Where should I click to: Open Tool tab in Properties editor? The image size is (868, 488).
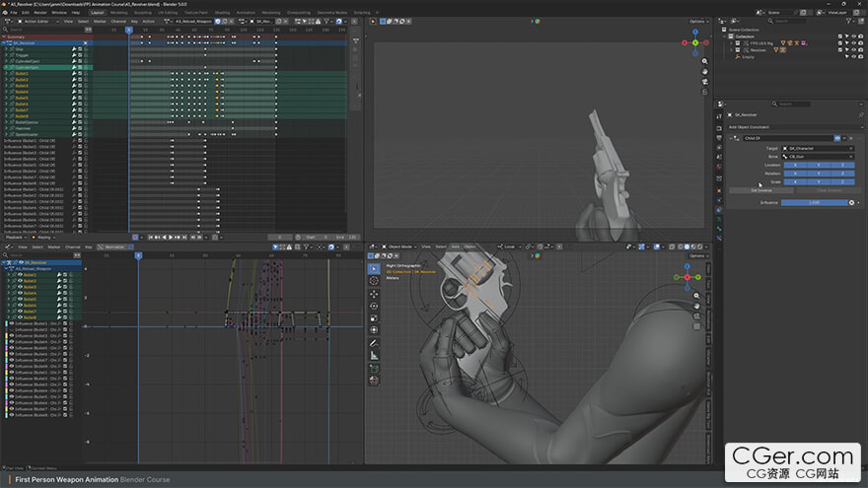pos(719,116)
